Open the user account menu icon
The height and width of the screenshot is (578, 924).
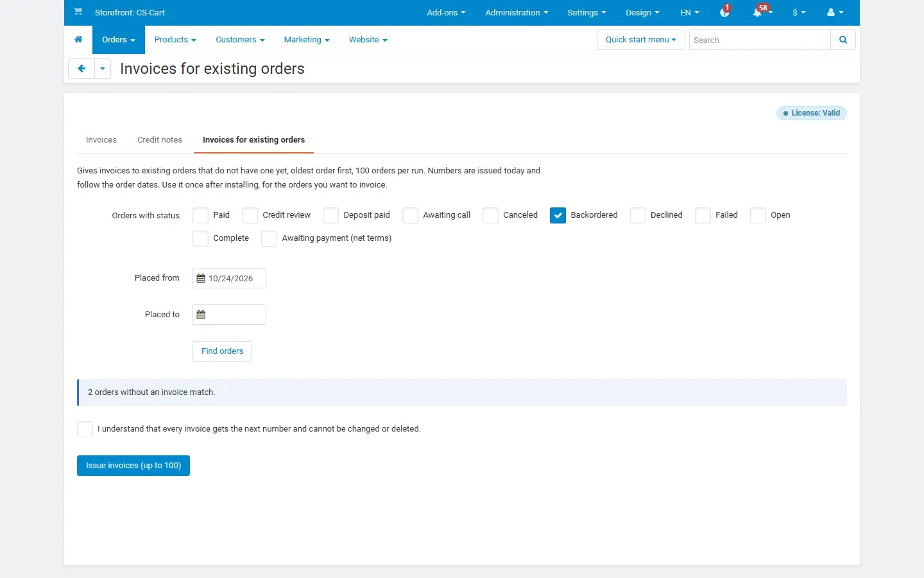(x=835, y=12)
